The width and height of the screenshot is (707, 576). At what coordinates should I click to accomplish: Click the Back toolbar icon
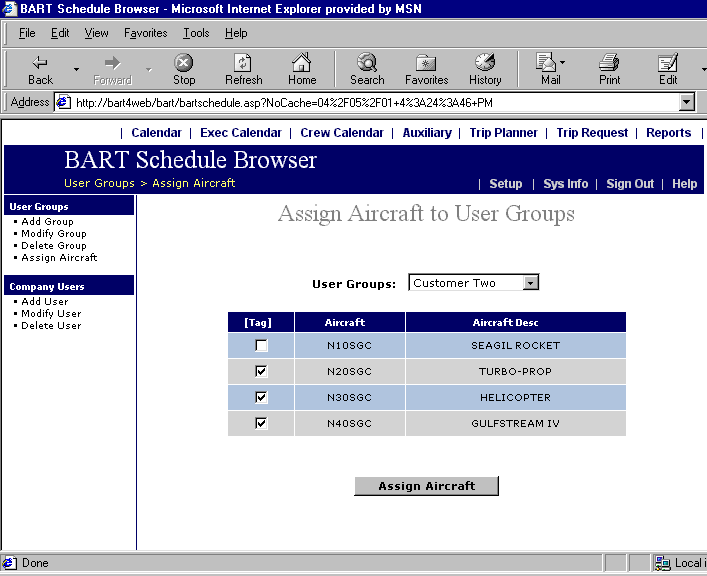click(40, 63)
